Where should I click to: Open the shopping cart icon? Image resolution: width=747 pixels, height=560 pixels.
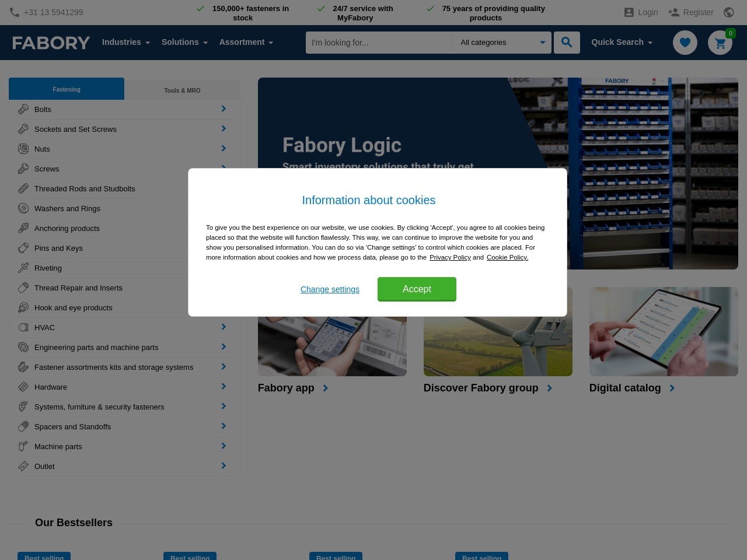click(720, 43)
